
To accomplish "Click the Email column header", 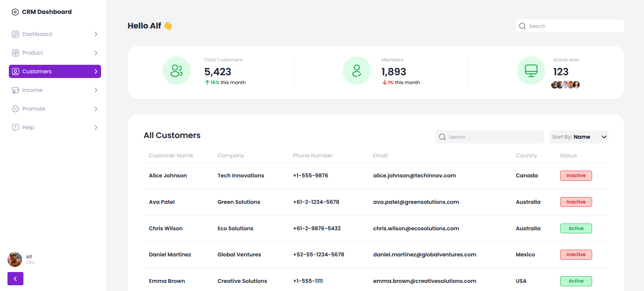I will [380, 156].
